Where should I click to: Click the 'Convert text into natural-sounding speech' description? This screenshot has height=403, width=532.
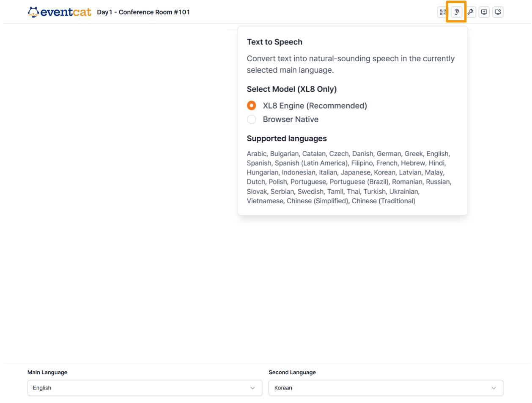[x=351, y=64]
